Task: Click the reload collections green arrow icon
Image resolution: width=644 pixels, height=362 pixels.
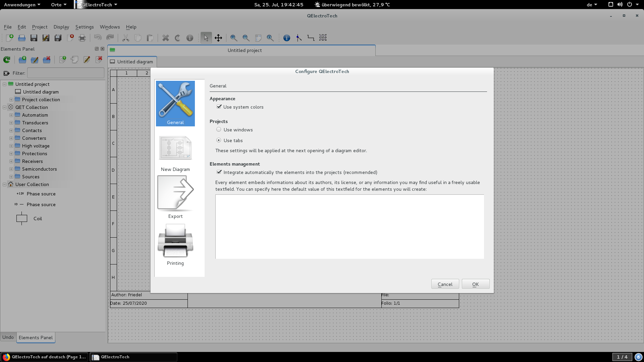Action: point(7,60)
